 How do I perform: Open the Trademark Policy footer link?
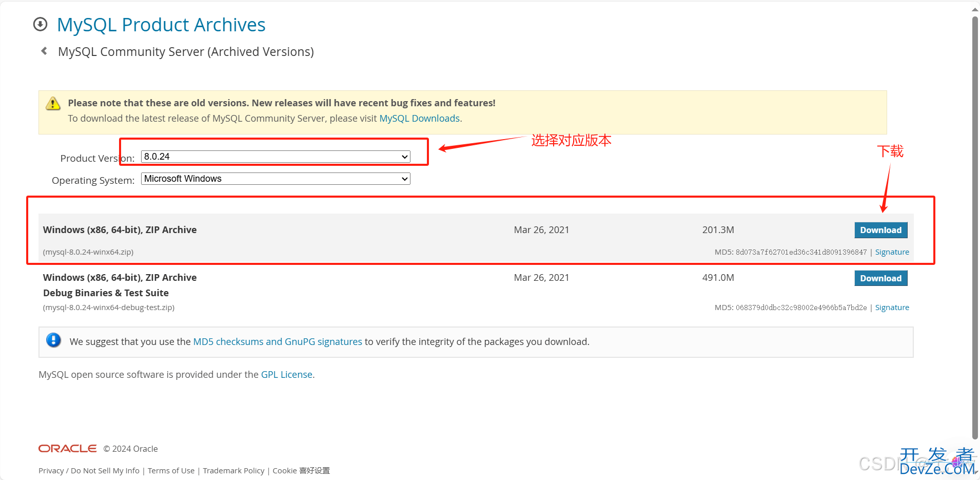point(233,471)
